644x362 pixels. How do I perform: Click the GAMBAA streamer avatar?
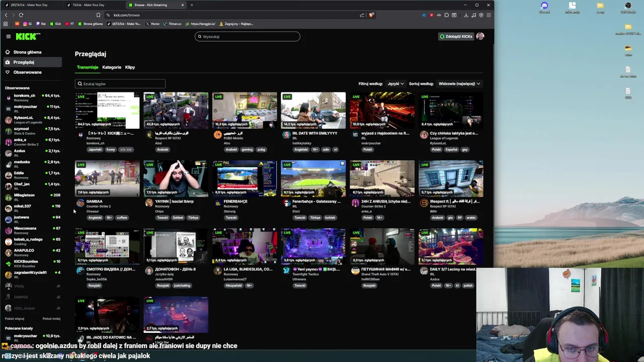80,203
